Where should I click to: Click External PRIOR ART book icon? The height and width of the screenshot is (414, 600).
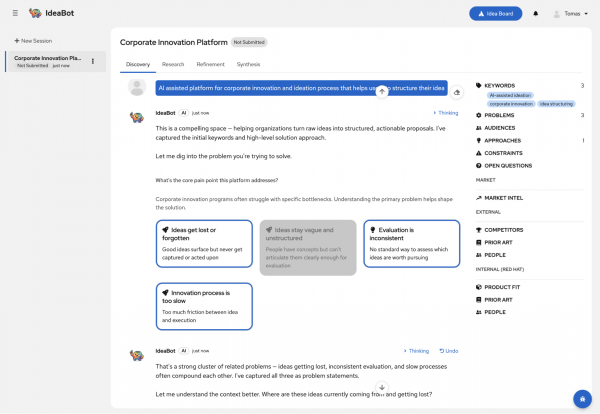click(478, 242)
